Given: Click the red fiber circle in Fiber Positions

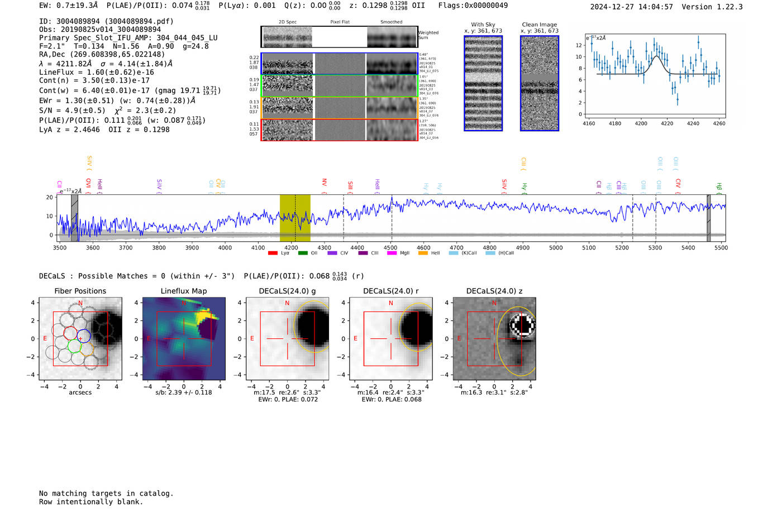Looking at the screenshot, I should tap(71, 333).
